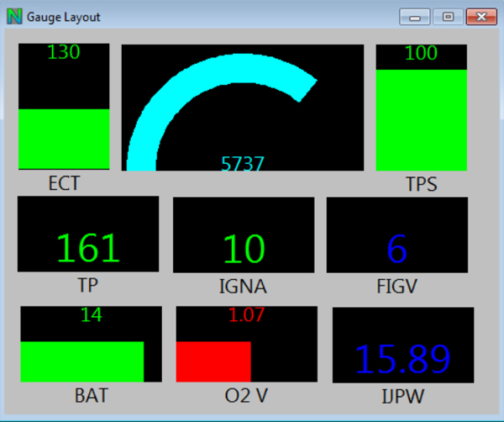Click the cyan RPM arc gauge
504x422 pixels.
pos(242,108)
